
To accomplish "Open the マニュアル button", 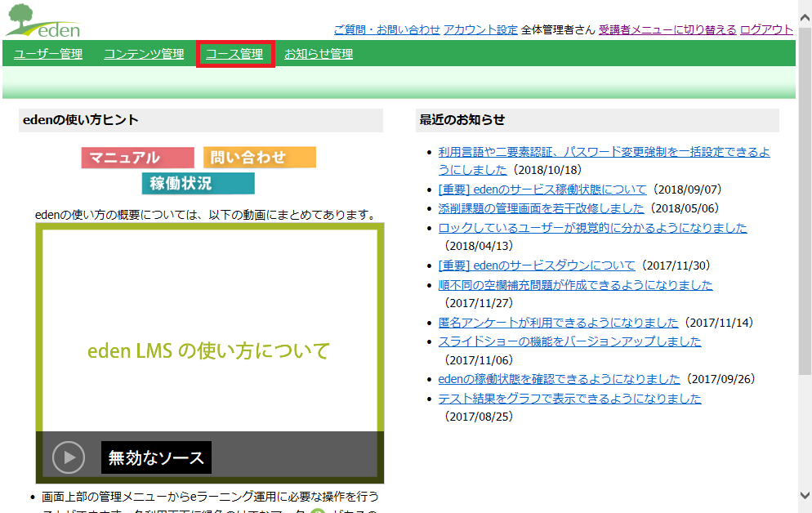I will [x=138, y=158].
